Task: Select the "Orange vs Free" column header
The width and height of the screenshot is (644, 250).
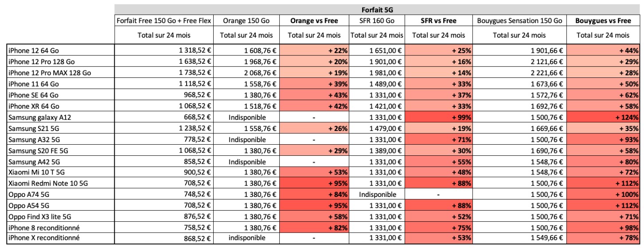Action: [x=314, y=20]
